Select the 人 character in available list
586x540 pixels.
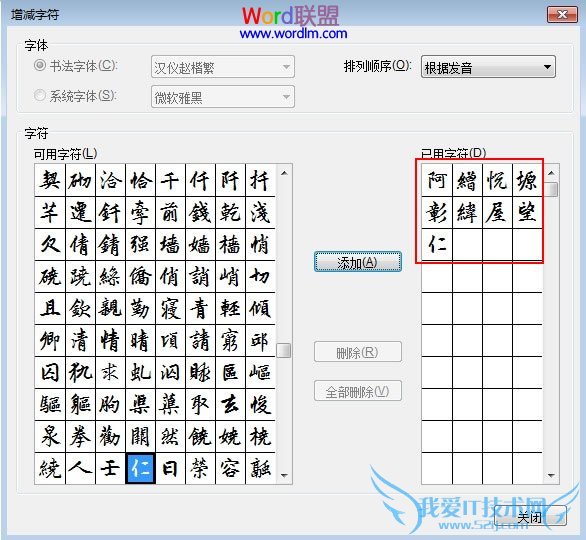[80, 468]
